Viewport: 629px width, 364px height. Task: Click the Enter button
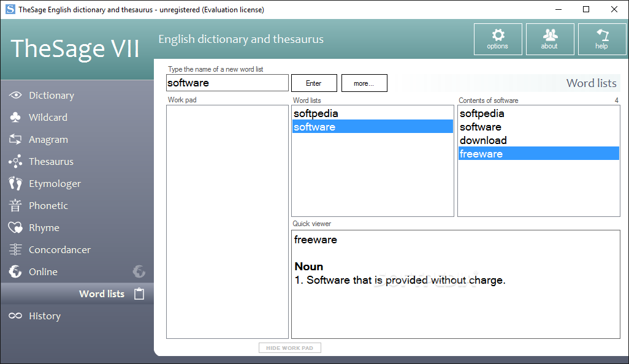(x=314, y=83)
